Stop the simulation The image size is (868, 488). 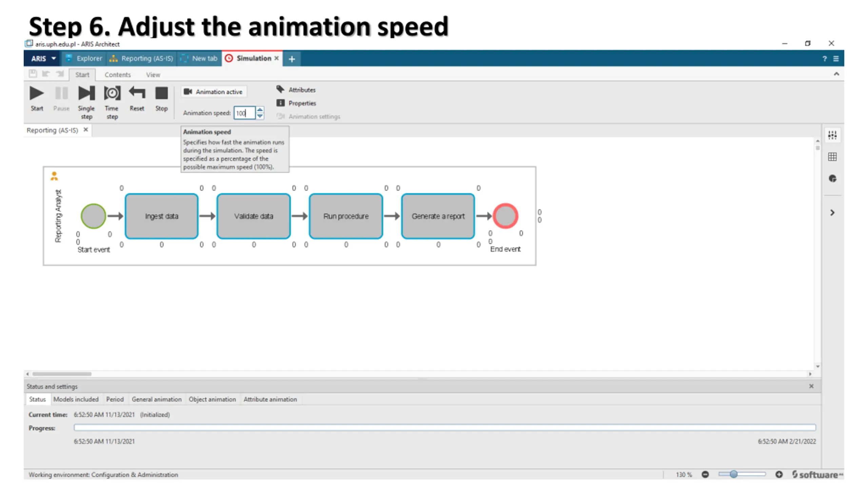tap(161, 94)
